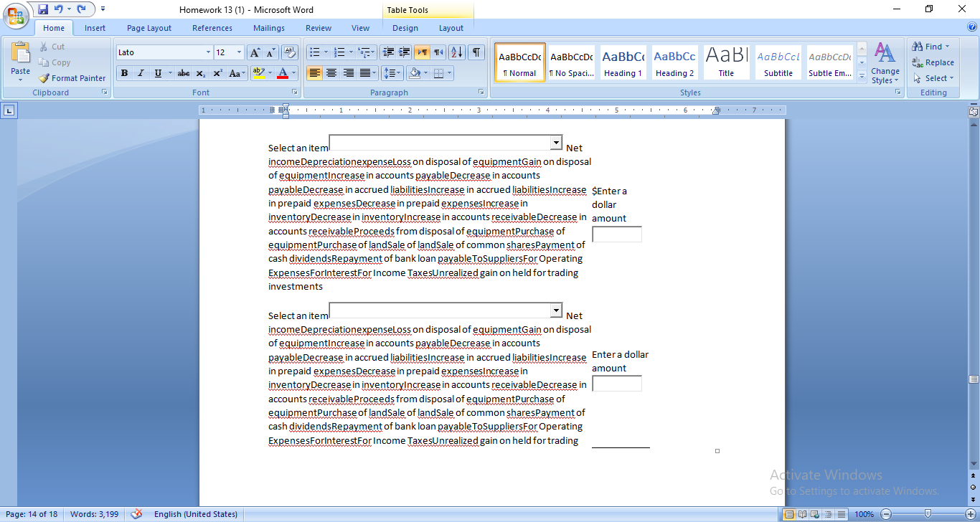Toggle the Format Painter
This screenshot has width=980, height=522.
tap(71, 78)
